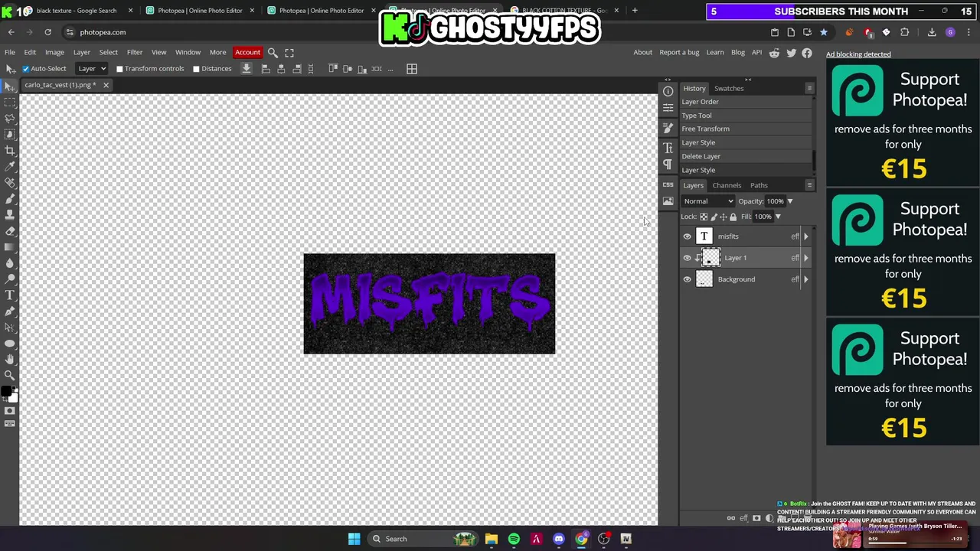This screenshot has height=551, width=980.
Task: Select the Rectangle Select tool
Action: [x=10, y=102]
